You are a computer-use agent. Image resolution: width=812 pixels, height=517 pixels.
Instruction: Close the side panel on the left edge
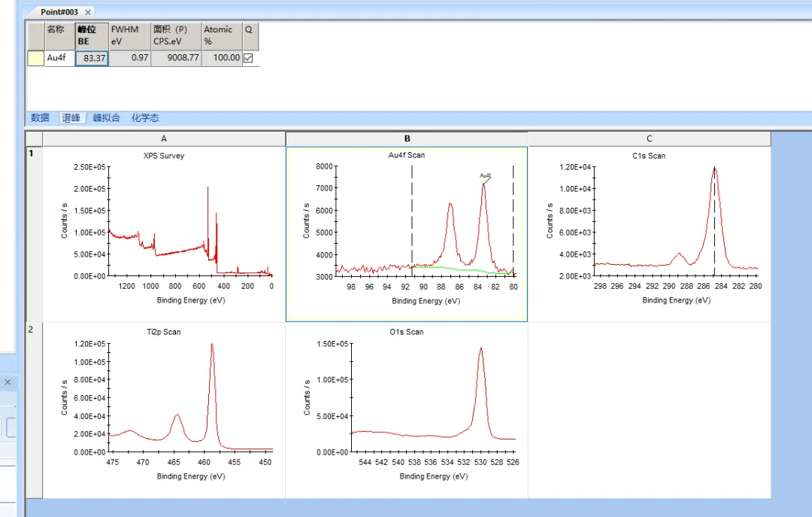(x=8, y=382)
